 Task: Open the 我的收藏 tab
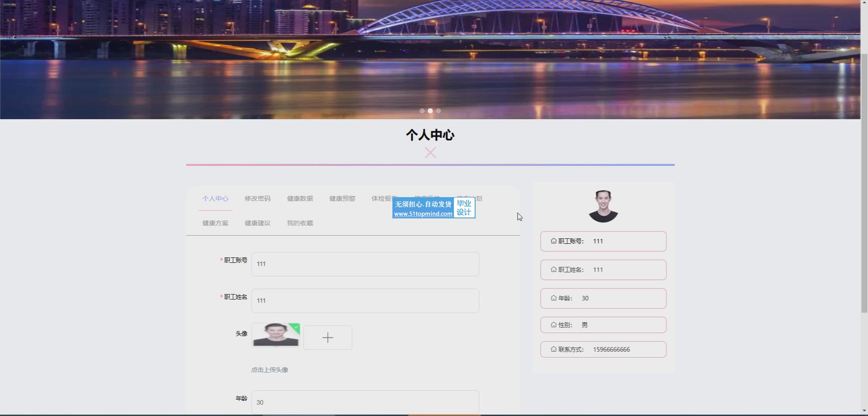coord(300,223)
